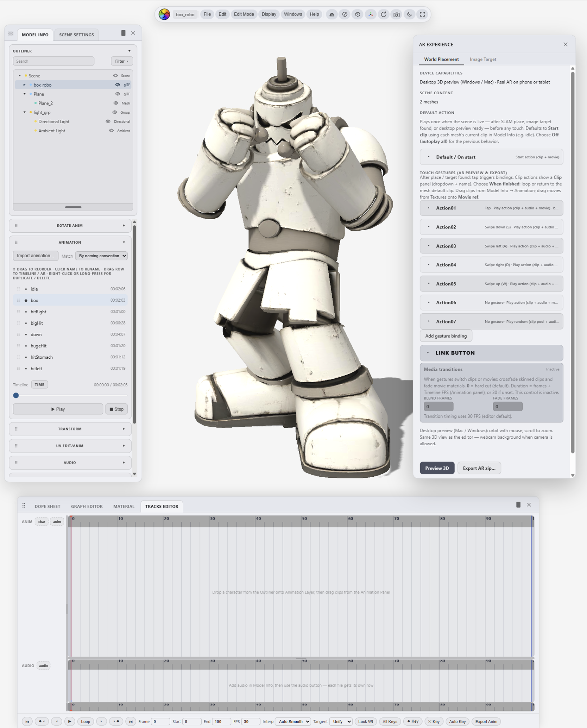This screenshot has height=728, width=587.
Task: Switch to the SCENE SETTINGS tab
Action: [76, 34]
